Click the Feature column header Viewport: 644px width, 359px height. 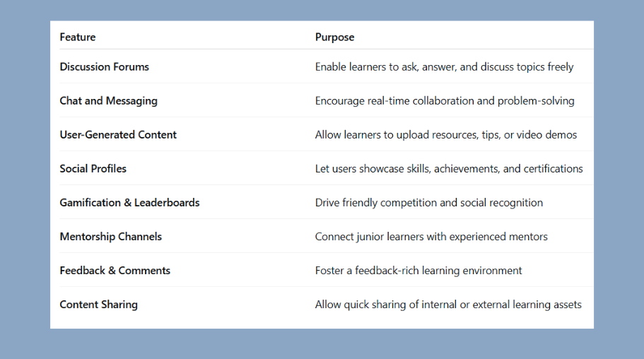[78, 37]
